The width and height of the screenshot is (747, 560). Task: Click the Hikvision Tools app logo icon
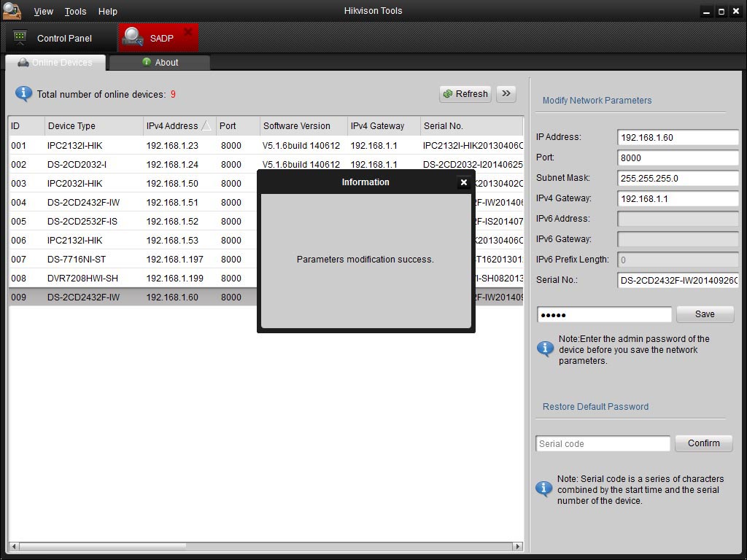point(12,10)
